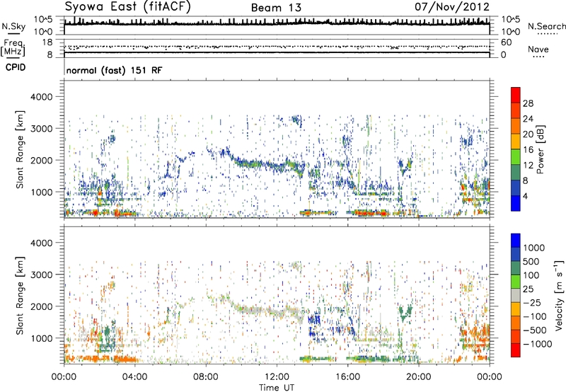This screenshot has width=566, height=392.
Task: Click "Slant Range [km]" label of the velocity panel
Action: coord(20,296)
